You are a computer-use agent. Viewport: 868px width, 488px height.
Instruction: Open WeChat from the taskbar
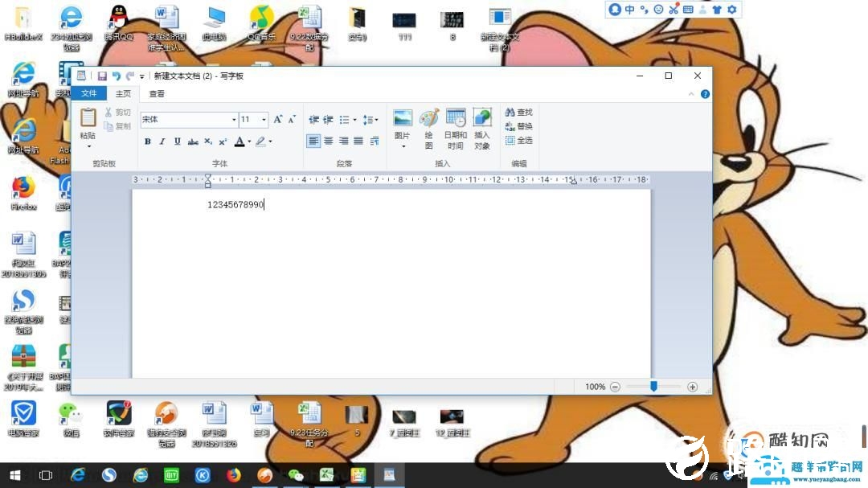coord(296,475)
